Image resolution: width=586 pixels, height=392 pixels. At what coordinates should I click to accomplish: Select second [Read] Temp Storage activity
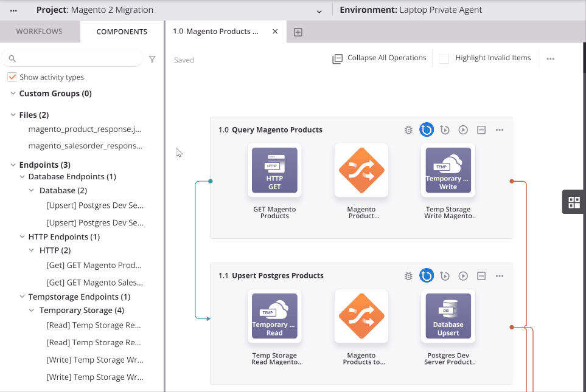coord(94,342)
